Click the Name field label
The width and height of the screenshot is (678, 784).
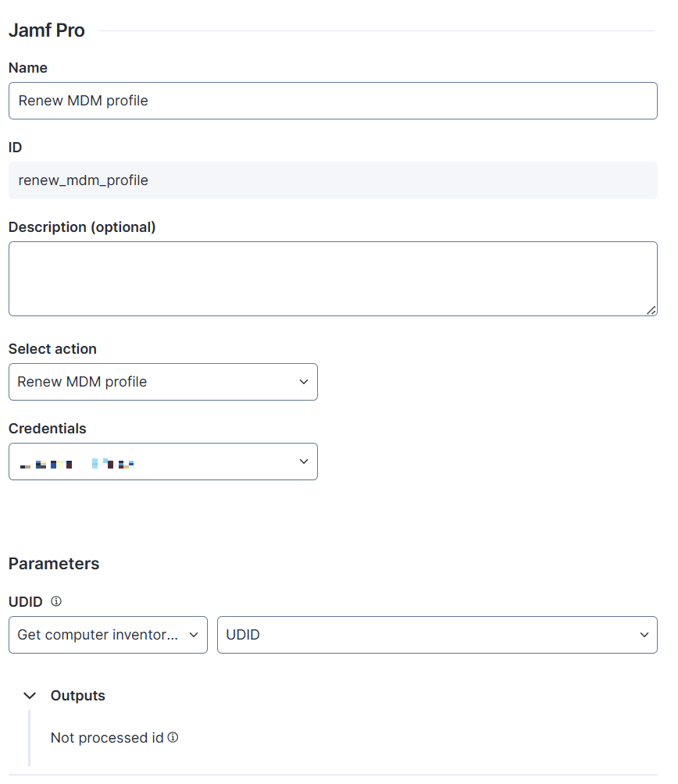click(28, 68)
